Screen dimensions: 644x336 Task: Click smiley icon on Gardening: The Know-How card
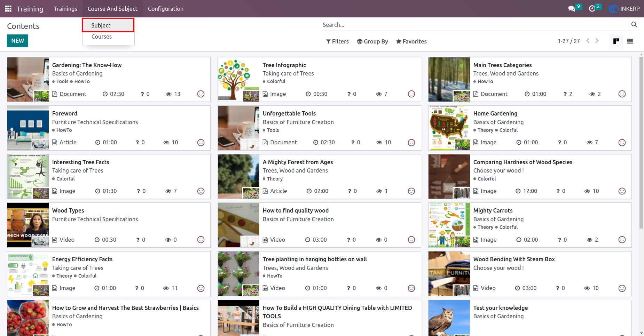(201, 94)
